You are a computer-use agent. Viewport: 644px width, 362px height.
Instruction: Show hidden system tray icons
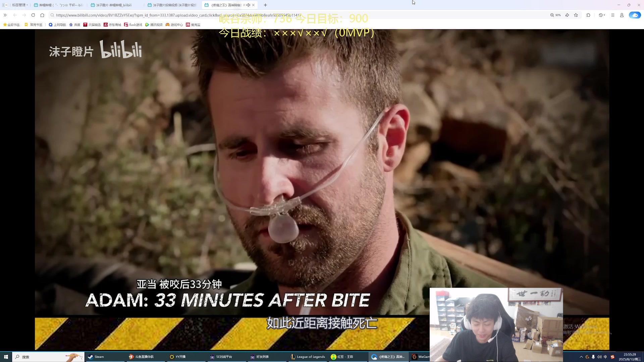click(581, 357)
